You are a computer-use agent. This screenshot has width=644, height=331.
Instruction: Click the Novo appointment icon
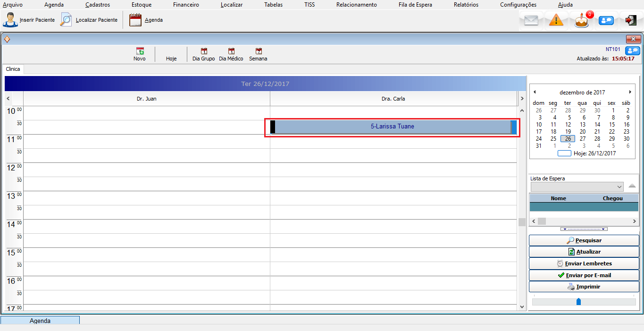(140, 51)
